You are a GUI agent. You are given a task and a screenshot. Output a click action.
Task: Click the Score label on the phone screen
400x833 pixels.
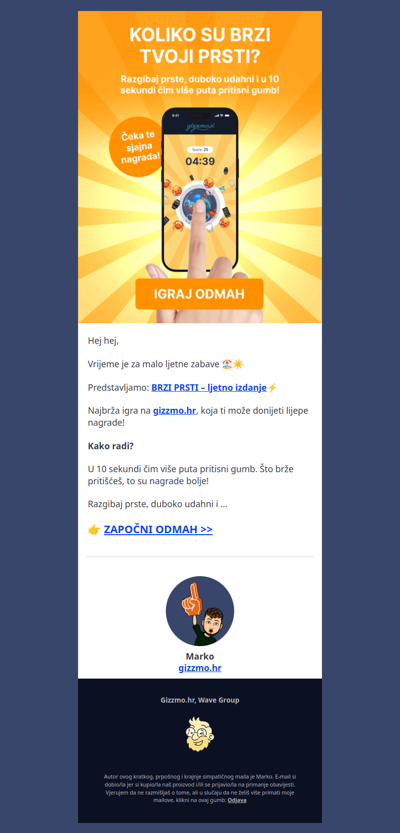pyautogui.click(x=200, y=150)
